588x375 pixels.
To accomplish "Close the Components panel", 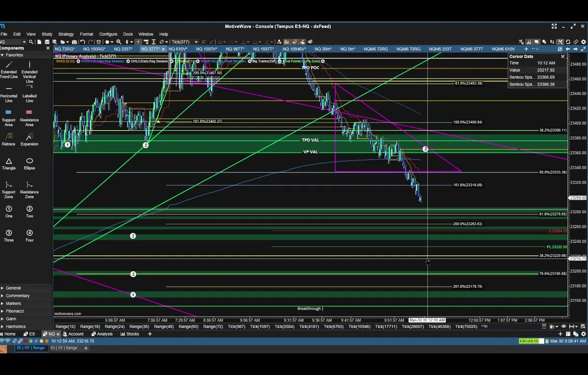I will pyautogui.click(x=47, y=48).
